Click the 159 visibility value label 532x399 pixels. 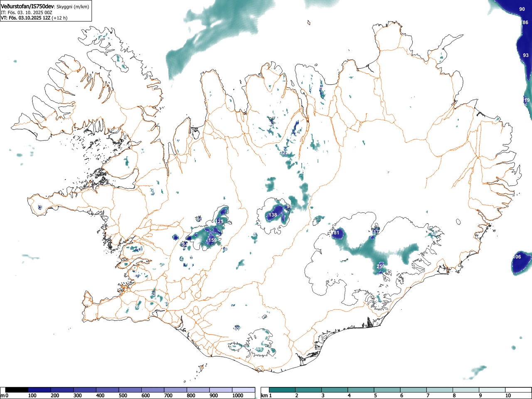point(212,240)
